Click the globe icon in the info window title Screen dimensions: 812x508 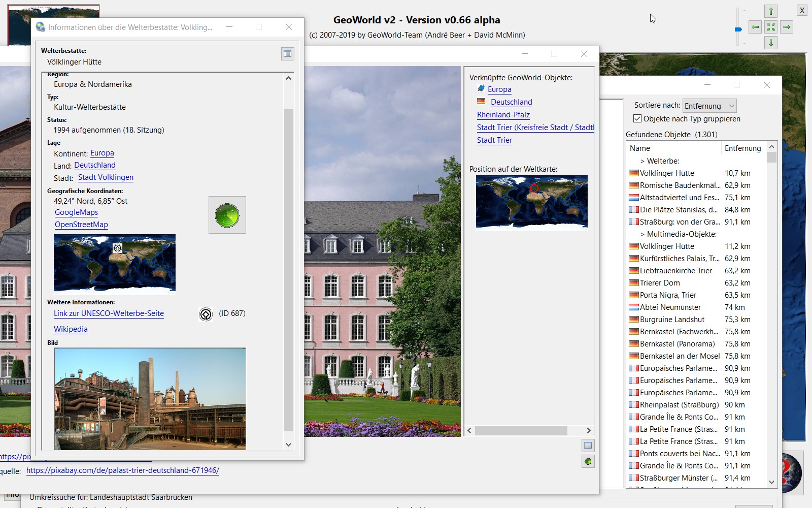click(x=41, y=27)
